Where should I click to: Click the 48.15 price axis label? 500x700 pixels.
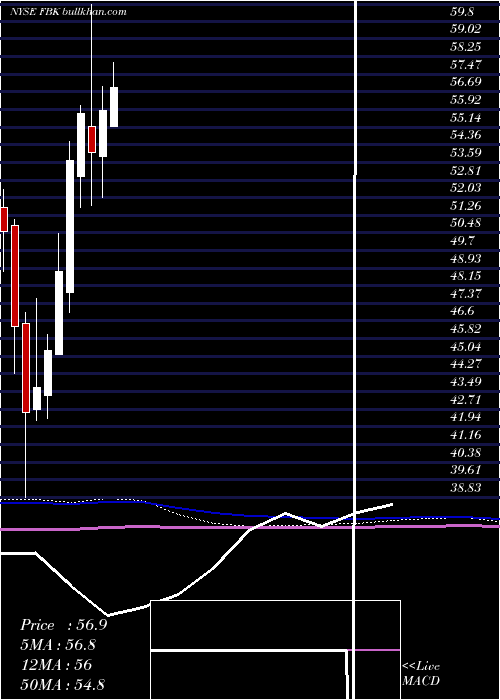[x=465, y=276]
